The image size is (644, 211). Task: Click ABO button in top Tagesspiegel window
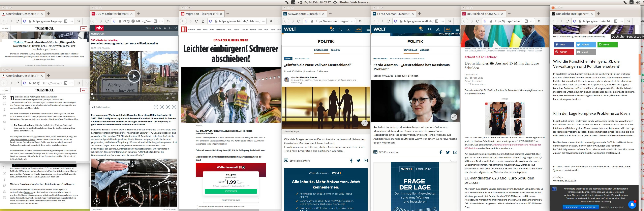coord(84,28)
